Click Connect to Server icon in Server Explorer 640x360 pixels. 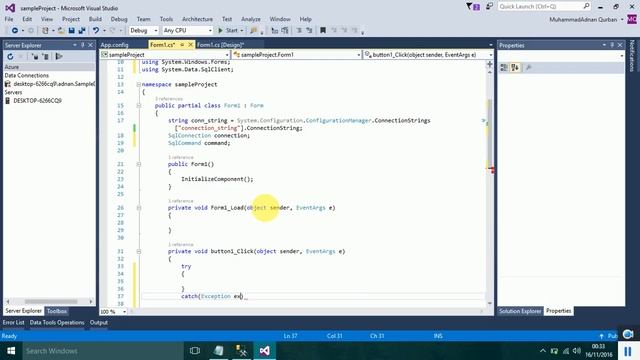tap(46, 57)
